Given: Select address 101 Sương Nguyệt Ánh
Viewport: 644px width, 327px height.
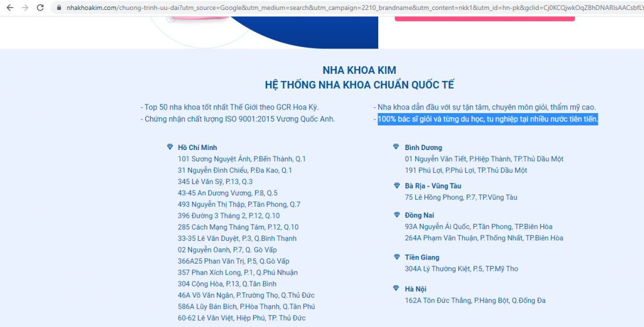Looking at the screenshot, I should (242, 159).
